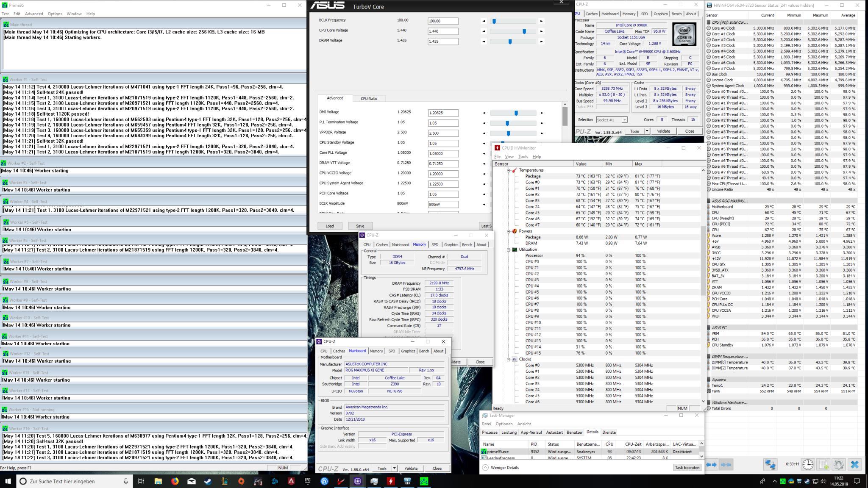Click Validate in CPU-Z Mainboard window

(411, 469)
